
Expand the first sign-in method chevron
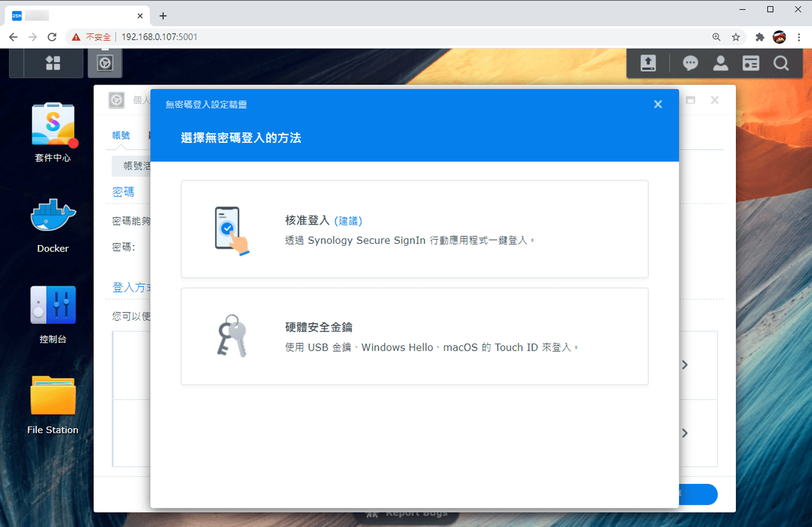(684, 365)
